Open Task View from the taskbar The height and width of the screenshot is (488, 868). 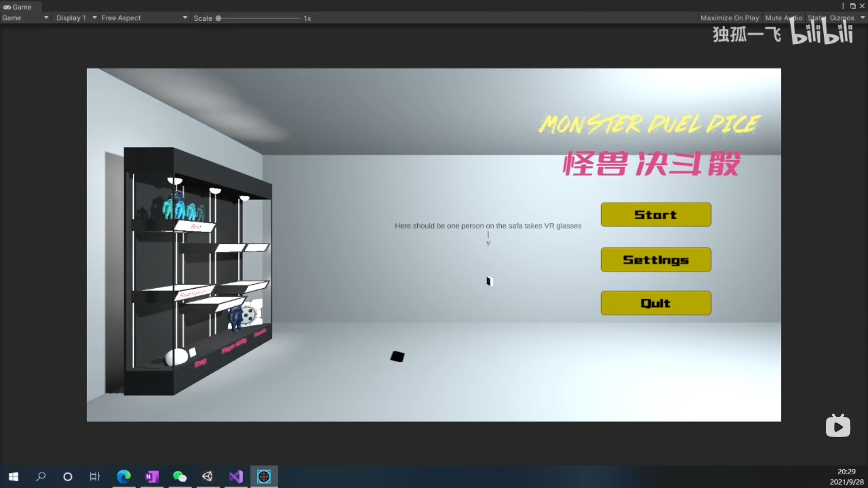click(x=94, y=477)
